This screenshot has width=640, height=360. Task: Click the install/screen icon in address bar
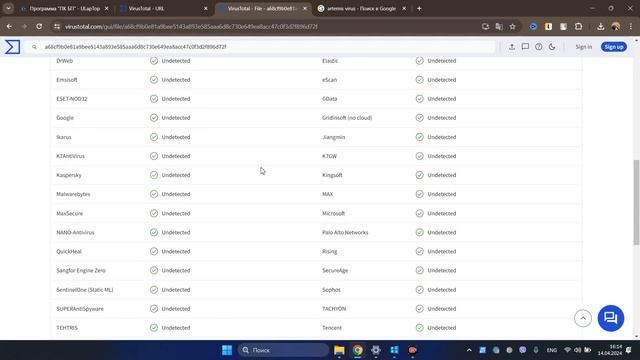click(x=485, y=27)
